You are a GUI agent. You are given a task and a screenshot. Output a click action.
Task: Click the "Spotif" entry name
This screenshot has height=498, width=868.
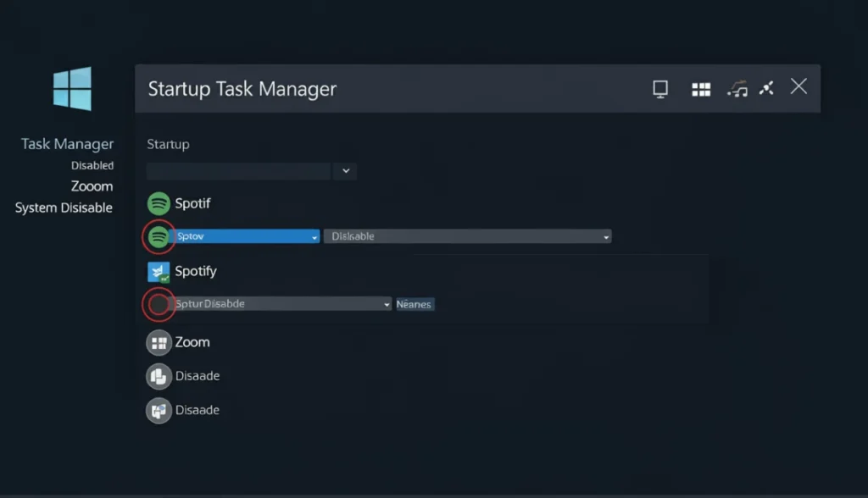click(192, 203)
